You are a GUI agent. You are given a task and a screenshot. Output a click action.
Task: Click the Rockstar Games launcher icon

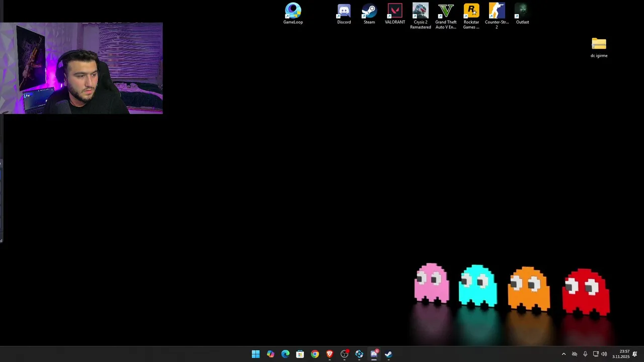pos(471,16)
